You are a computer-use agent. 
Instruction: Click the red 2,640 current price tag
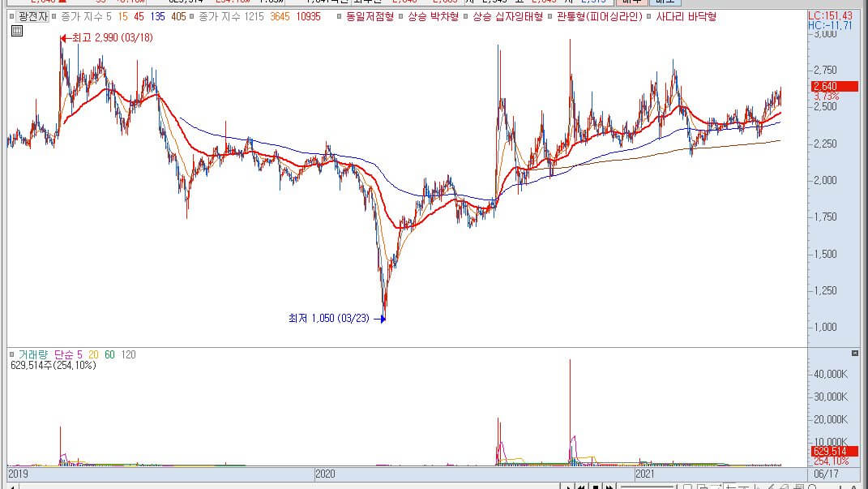point(834,86)
